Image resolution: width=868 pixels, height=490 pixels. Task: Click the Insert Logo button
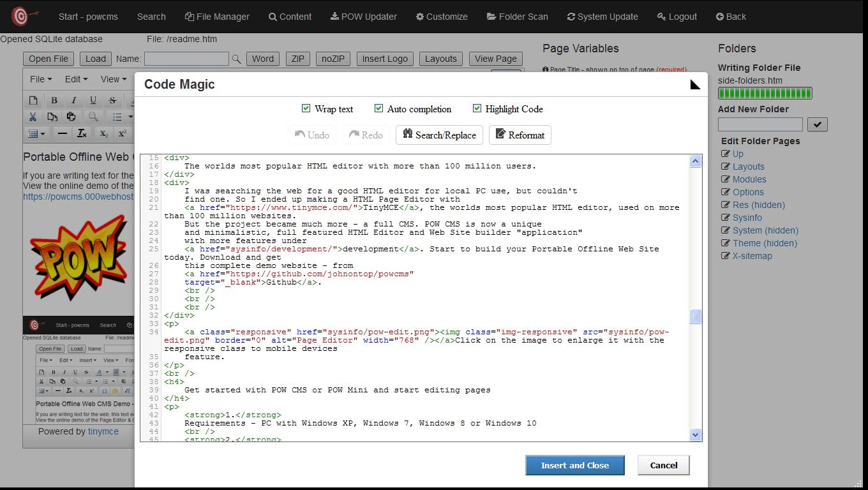pyautogui.click(x=385, y=59)
